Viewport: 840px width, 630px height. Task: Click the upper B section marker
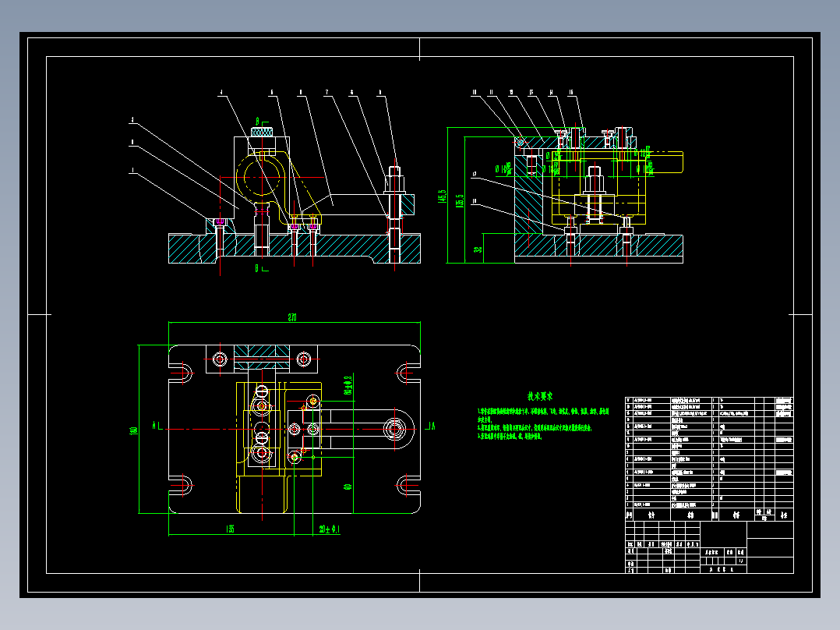click(x=258, y=122)
